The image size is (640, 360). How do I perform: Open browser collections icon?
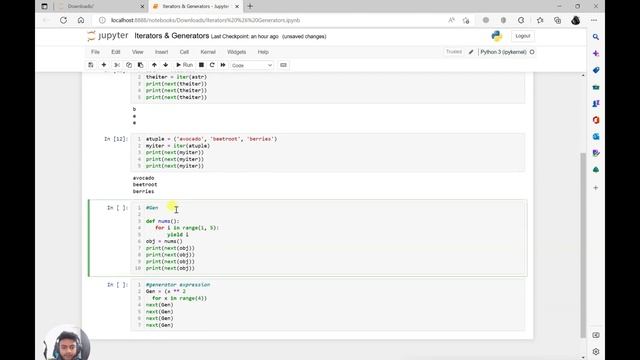click(558, 20)
